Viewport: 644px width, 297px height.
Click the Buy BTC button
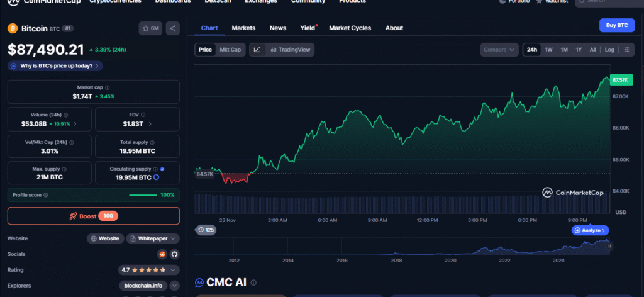pyautogui.click(x=616, y=25)
